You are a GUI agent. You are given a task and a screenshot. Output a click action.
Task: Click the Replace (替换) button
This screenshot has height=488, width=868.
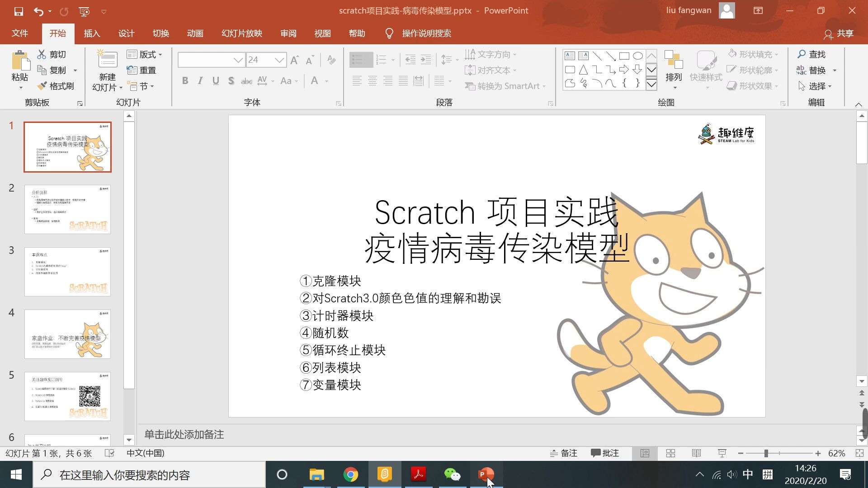click(x=811, y=70)
